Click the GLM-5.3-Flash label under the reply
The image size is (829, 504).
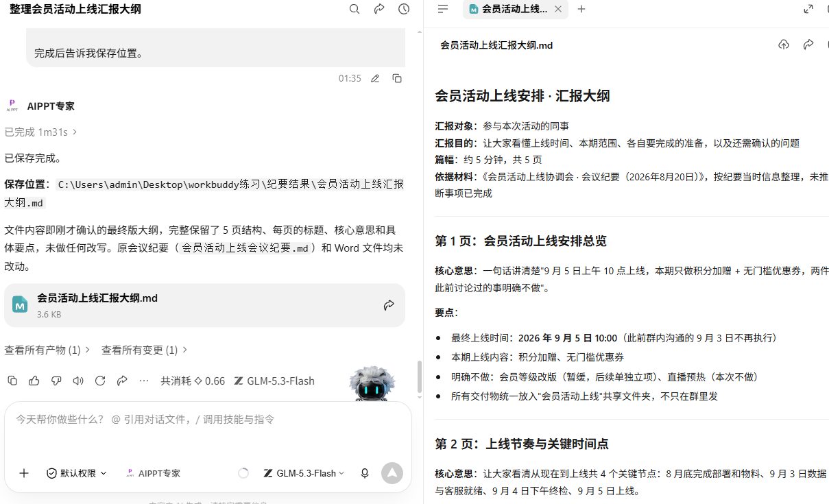point(274,381)
